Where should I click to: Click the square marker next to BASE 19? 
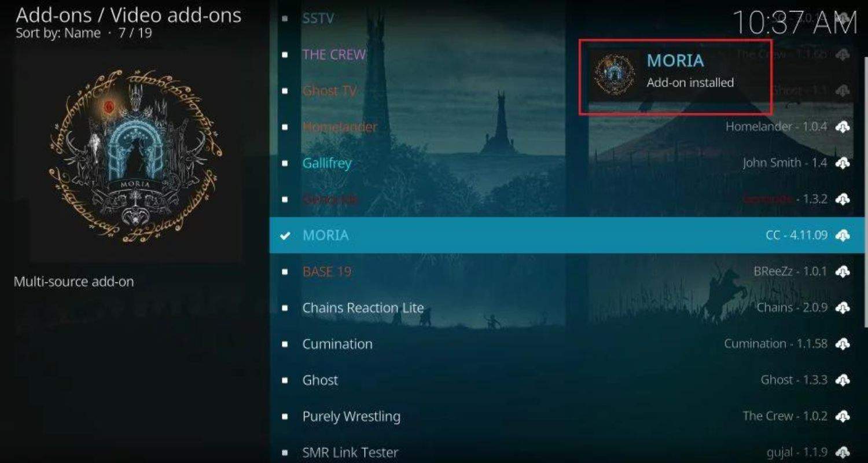coord(285,271)
